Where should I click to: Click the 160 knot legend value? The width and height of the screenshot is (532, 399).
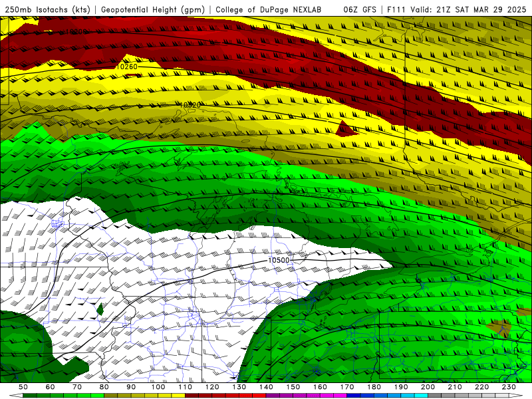click(320, 387)
